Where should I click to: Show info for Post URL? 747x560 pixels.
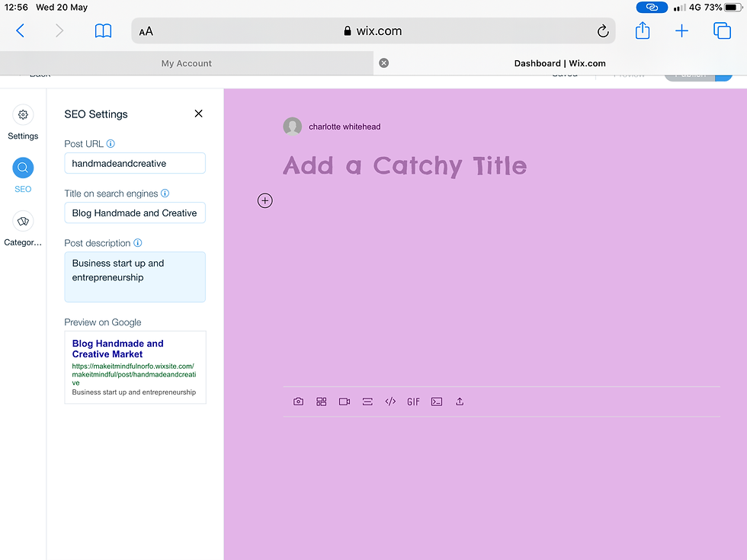pos(111,143)
